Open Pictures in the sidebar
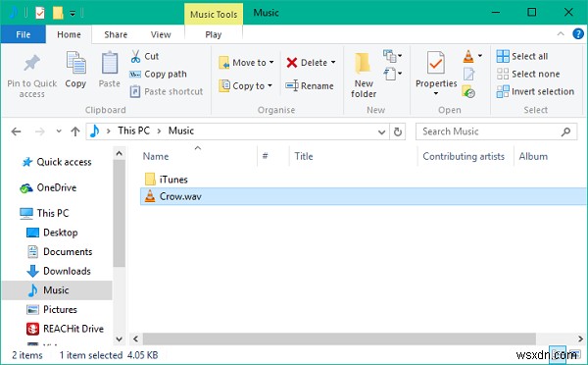 point(52,309)
